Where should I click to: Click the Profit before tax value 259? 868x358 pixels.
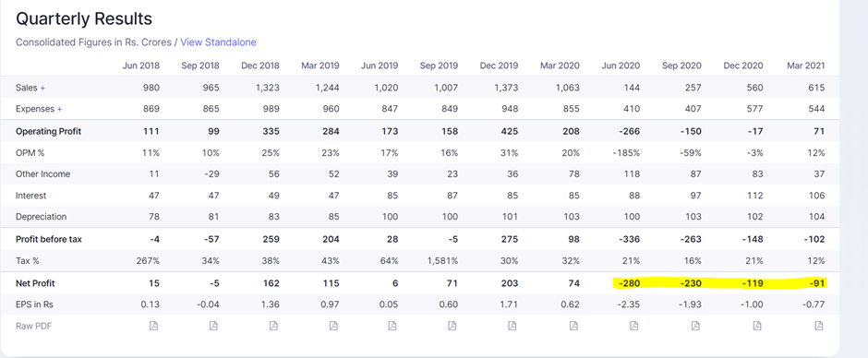[271, 240]
